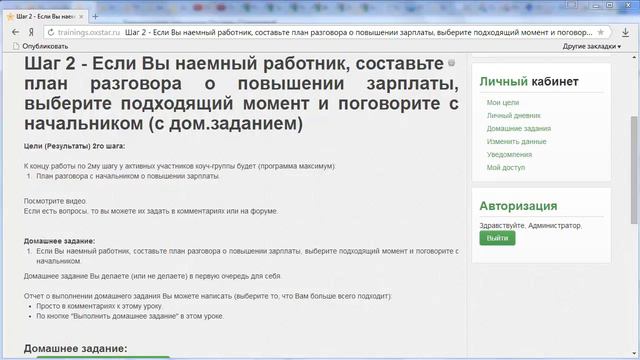This screenshot has width=640, height=360.
Task: Maximize the browser window
Action: [610, 5]
